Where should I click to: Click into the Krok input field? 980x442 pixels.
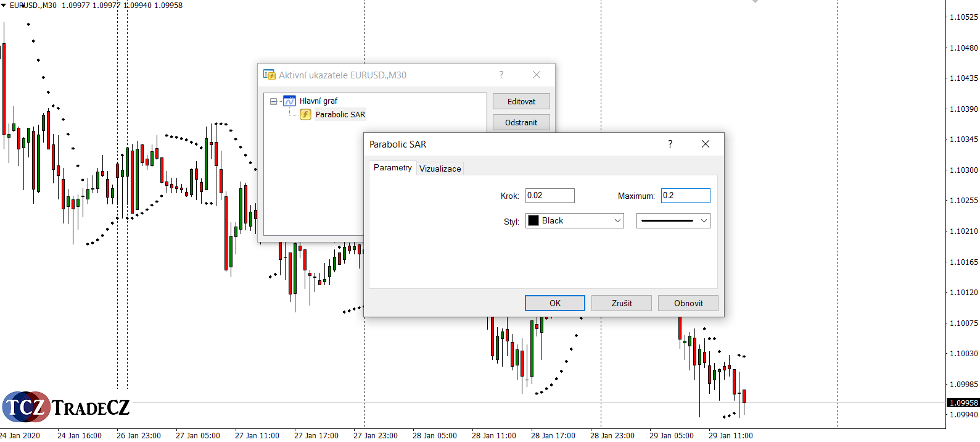[x=550, y=196]
